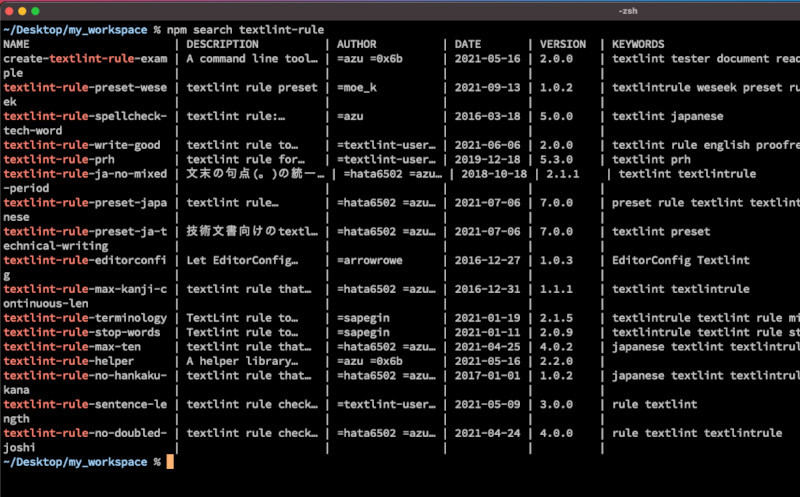Click package name textlint-rule-helper
800x497 pixels.
[68, 361]
